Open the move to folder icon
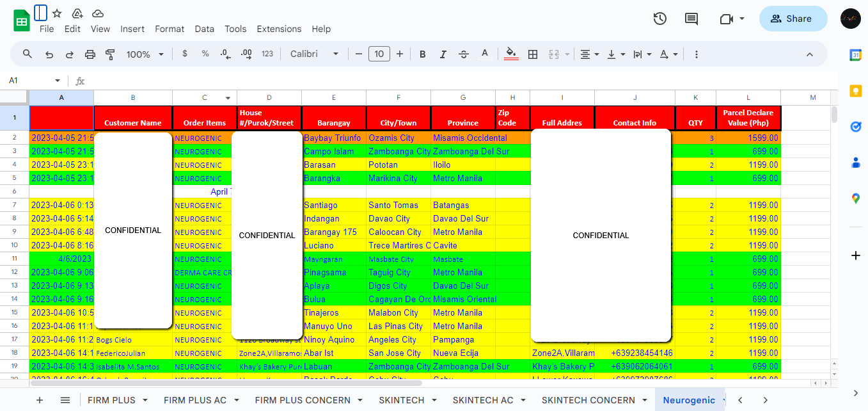The width and height of the screenshot is (868, 411). coord(77,13)
